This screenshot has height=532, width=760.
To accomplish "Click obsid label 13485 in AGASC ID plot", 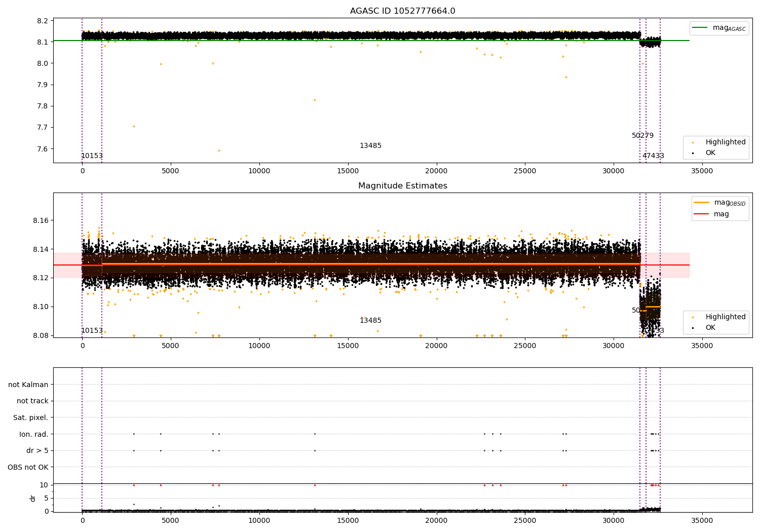I will [370, 146].
